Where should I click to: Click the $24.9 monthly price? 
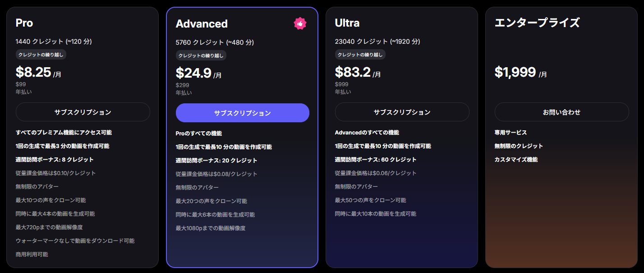click(x=193, y=73)
